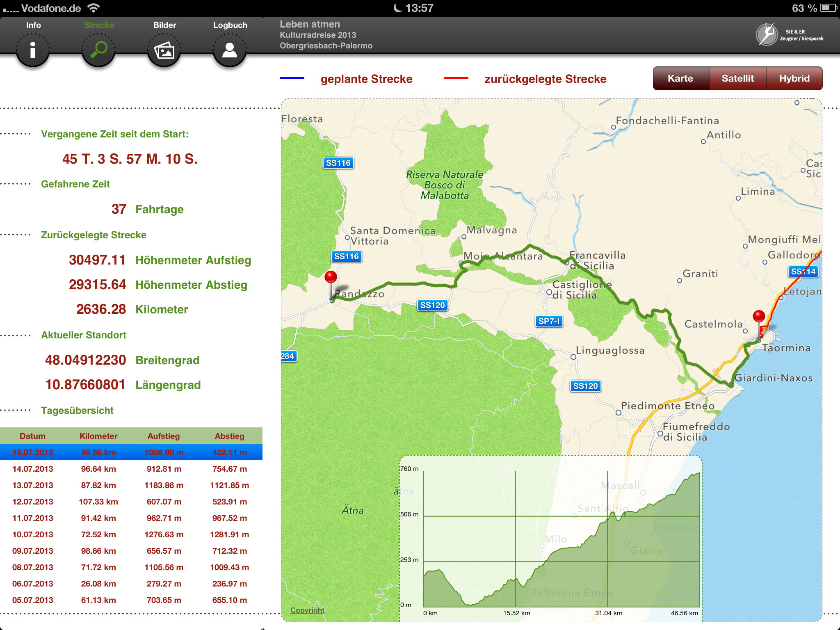Select the 10.07.2013 day row
The image size is (840, 630).
(131, 534)
